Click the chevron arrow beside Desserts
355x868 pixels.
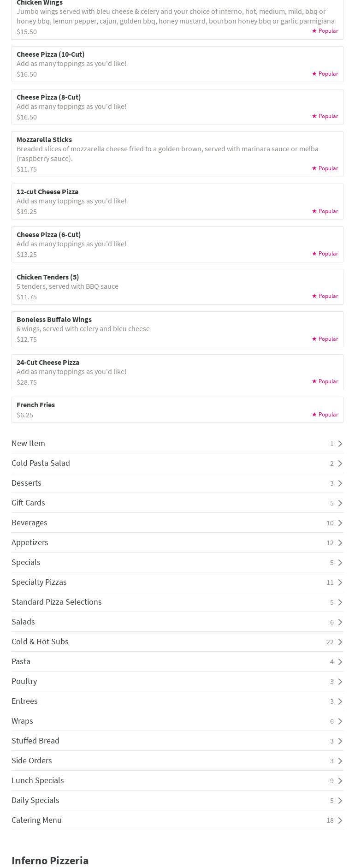click(340, 483)
